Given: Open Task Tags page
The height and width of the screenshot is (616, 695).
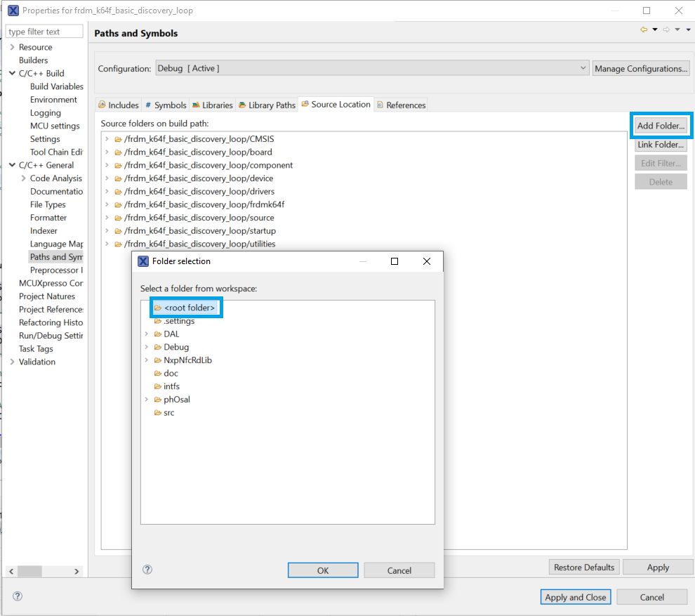Looking at the screenshot, I should pyautogui.click(x=36, y=348).
